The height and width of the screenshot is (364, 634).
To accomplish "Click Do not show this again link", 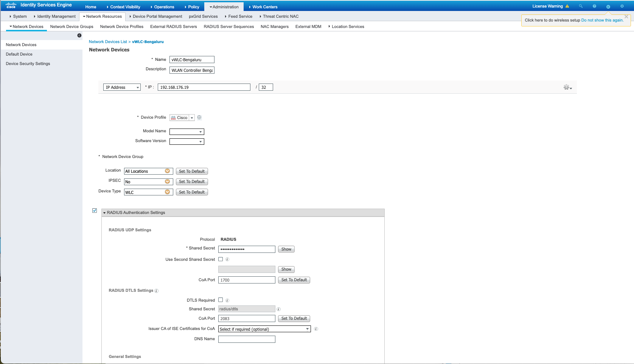I will pos(602,20).
